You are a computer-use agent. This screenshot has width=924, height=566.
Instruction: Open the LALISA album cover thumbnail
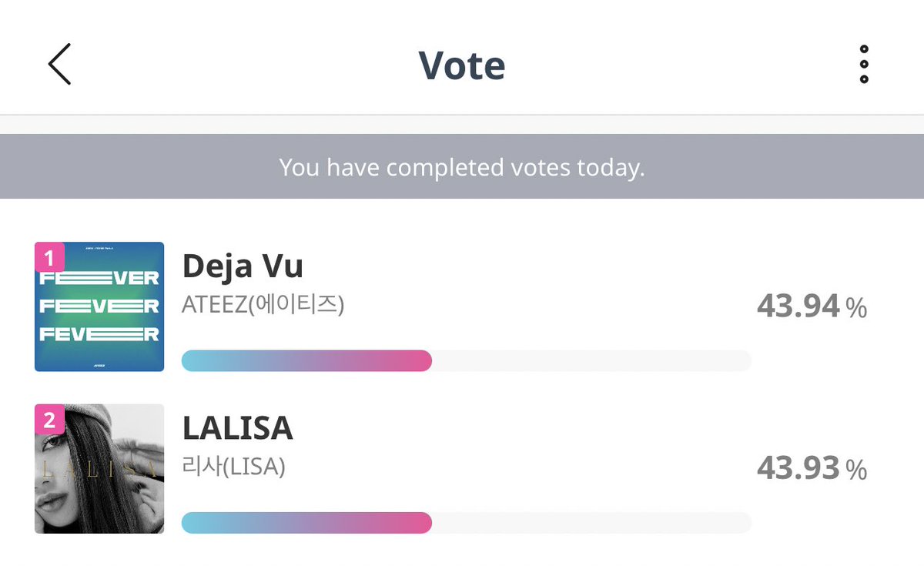coord(99,469)
